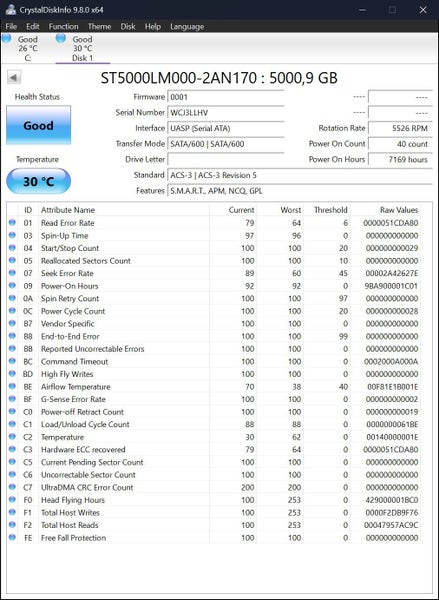
Task: Click status dot of Airflow Temperature row
Action: (12, 386)
